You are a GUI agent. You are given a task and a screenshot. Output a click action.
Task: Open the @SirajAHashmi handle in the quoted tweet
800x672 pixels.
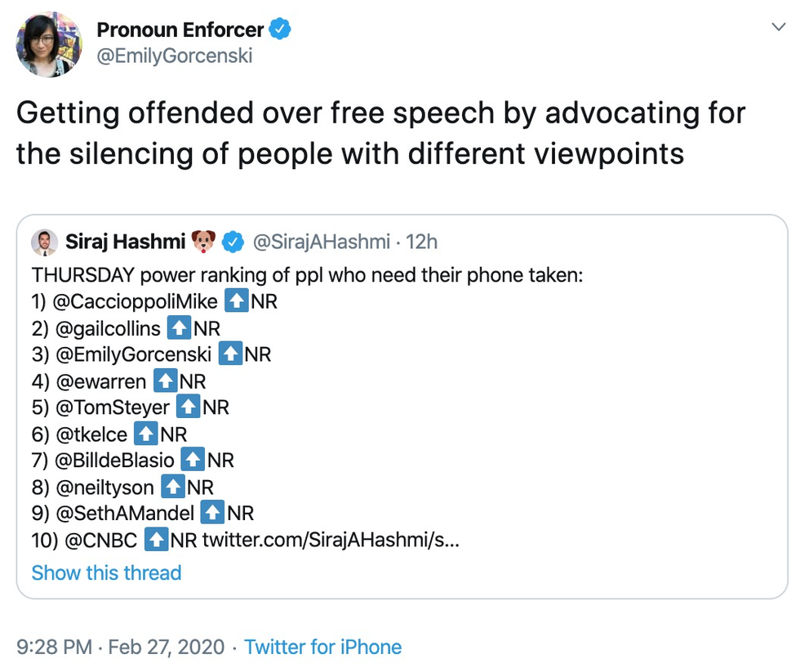coord(321,243)
